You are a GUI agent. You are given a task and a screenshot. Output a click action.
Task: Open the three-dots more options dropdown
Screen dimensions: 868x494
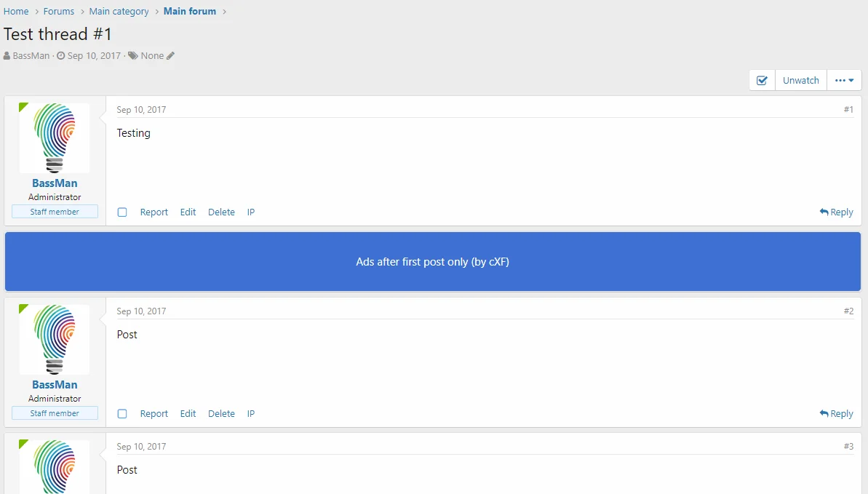point(844,81)
